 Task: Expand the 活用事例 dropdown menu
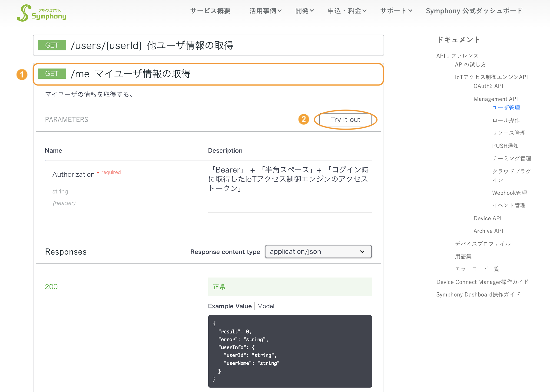coord(265,11)
